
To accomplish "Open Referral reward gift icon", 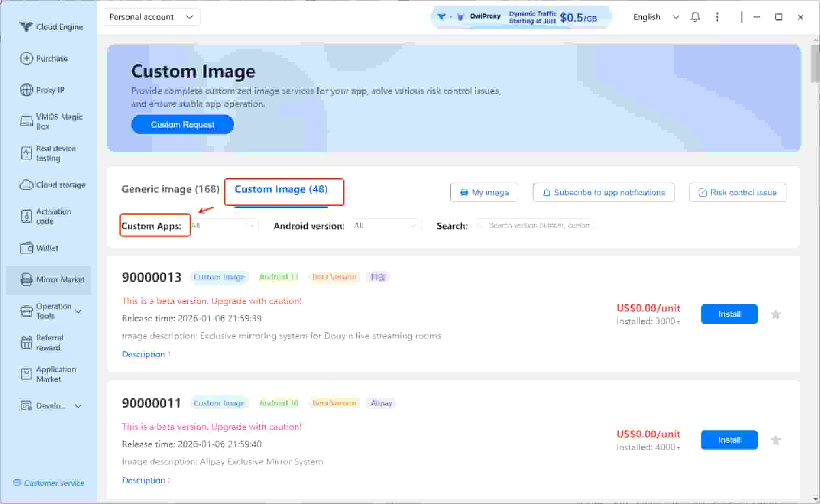I will point(26,342).
